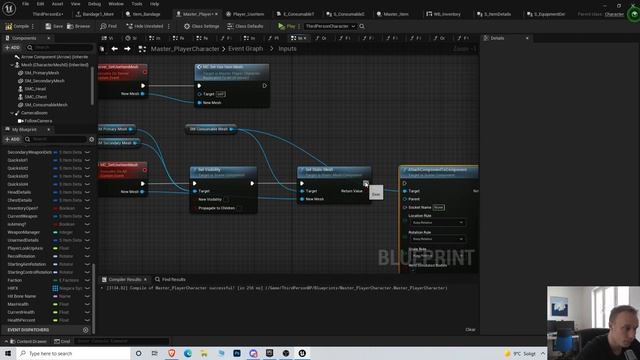
Task: Open the Tools menu
Action: (137, 4)
